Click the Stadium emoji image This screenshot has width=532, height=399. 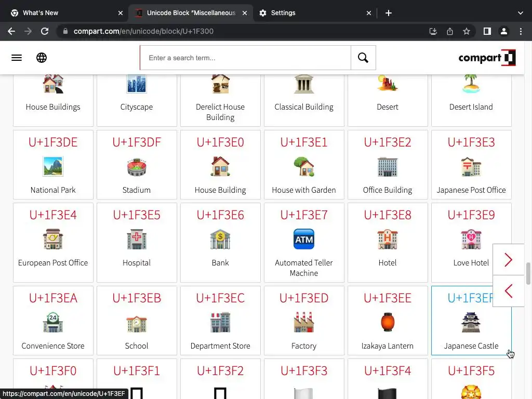point(137,167)
